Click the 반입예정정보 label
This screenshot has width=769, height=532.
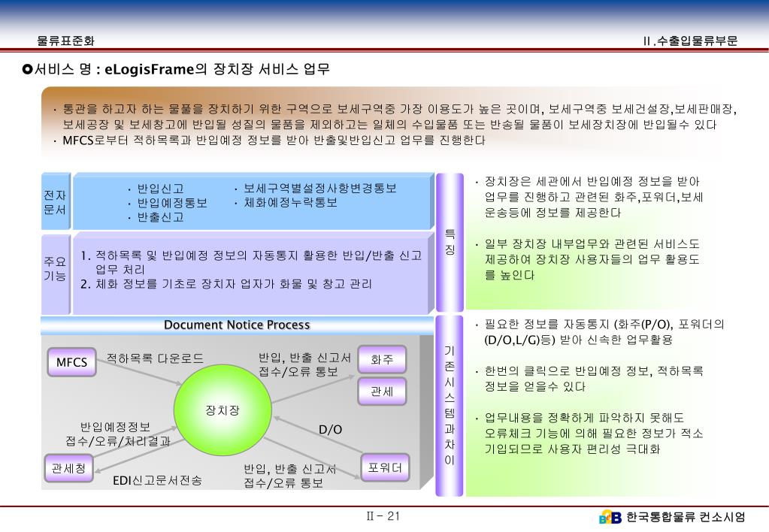(115, 427)
